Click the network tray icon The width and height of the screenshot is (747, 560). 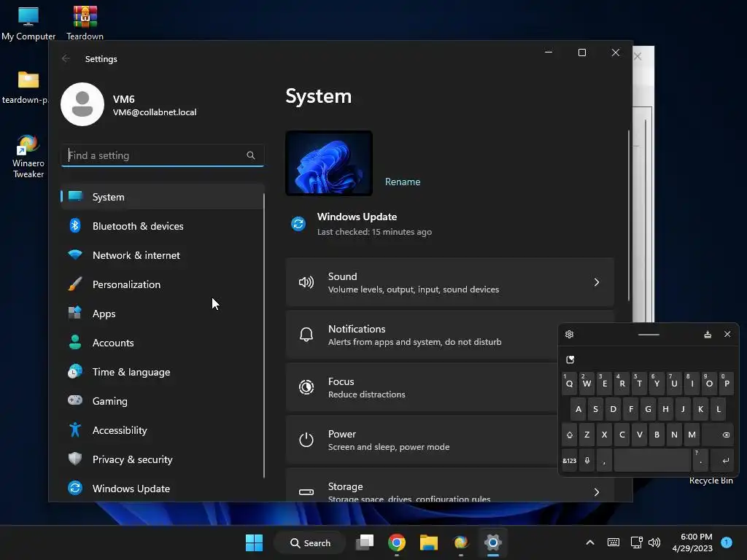(x=636, y=542)
